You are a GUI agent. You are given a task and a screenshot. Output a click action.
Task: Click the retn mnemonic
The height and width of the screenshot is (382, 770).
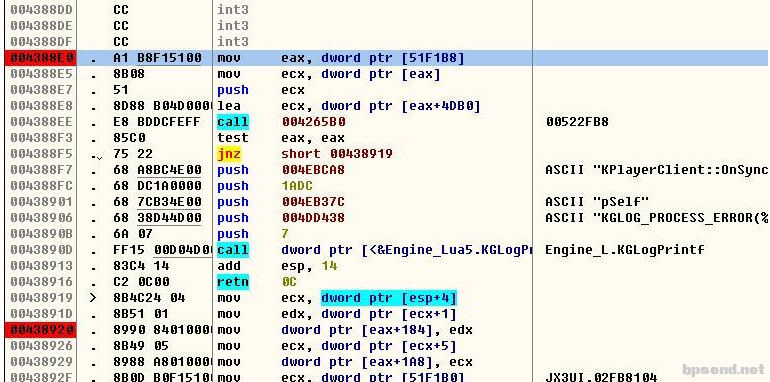(x=233, y=282)
